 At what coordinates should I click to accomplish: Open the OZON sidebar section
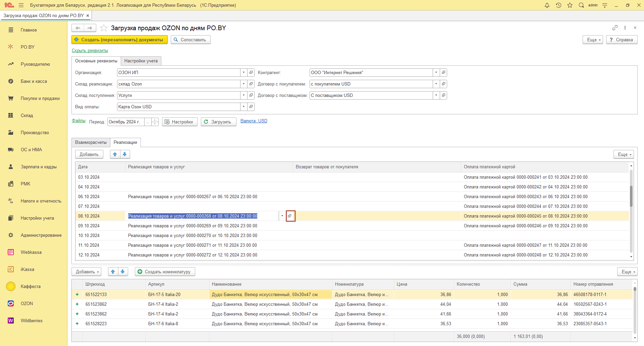tap(27, 303)
